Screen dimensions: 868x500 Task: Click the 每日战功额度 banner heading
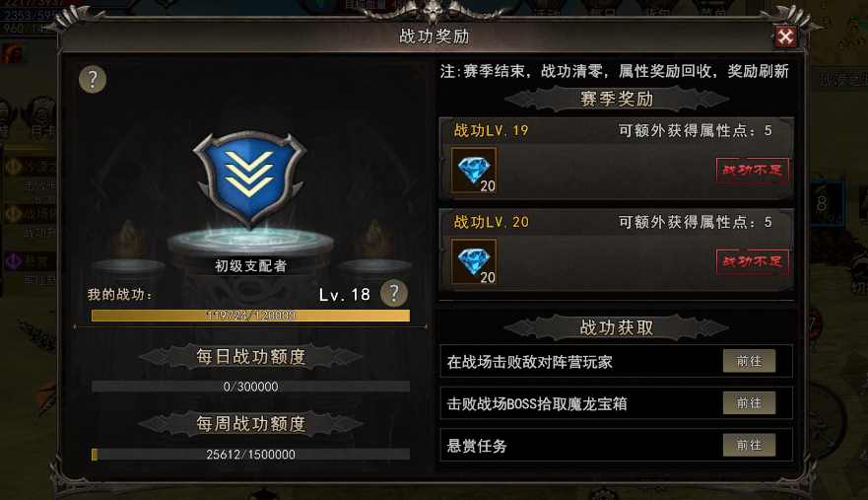pyautogui.click(x=251, y=356)
